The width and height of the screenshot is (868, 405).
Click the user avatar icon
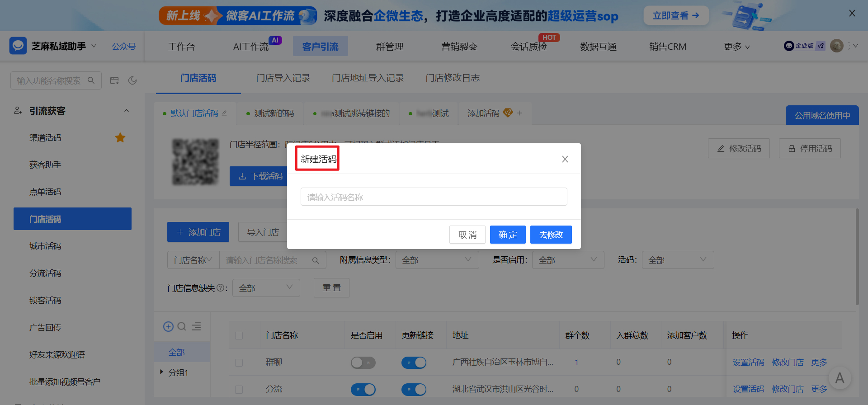click(x=837, y=46)
